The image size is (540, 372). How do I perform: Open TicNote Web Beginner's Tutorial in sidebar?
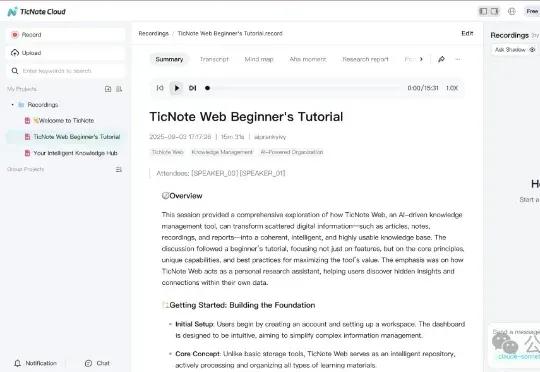[65, 137]
